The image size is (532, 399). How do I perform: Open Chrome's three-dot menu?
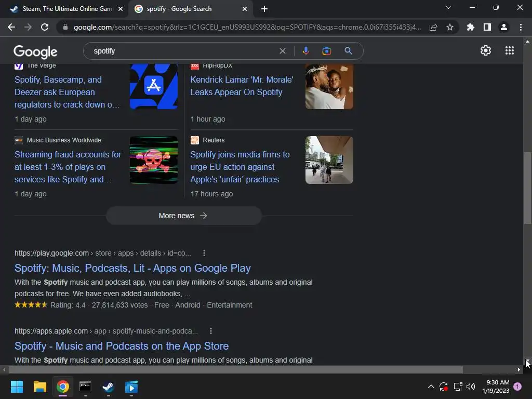[x=521, y=27]
